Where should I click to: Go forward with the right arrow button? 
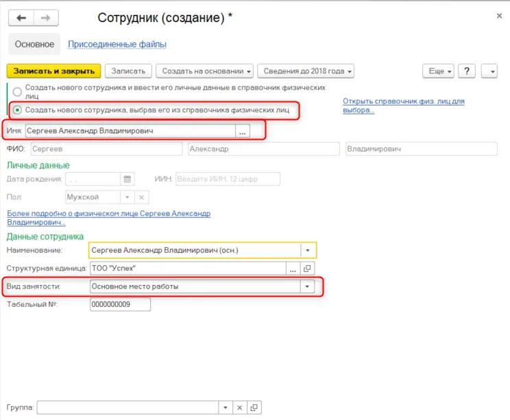tap(46, 18)
